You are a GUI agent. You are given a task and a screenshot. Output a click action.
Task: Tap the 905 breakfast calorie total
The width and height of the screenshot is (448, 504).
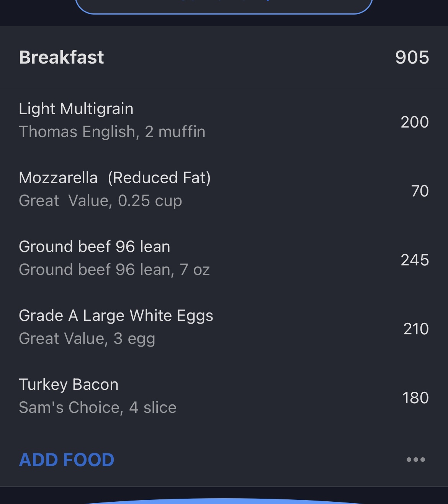click(412, 57)
